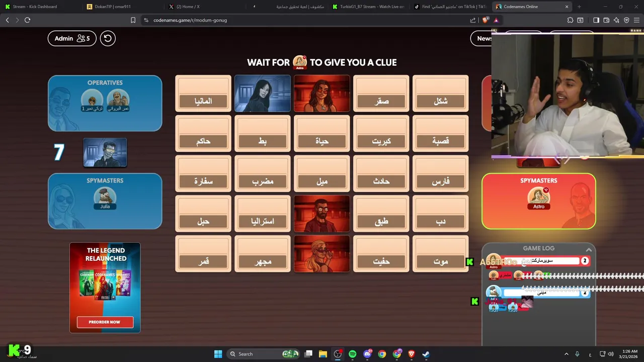The image size is (644, 362).
Task: Open the News button at top right
Action: coord(483,38)
